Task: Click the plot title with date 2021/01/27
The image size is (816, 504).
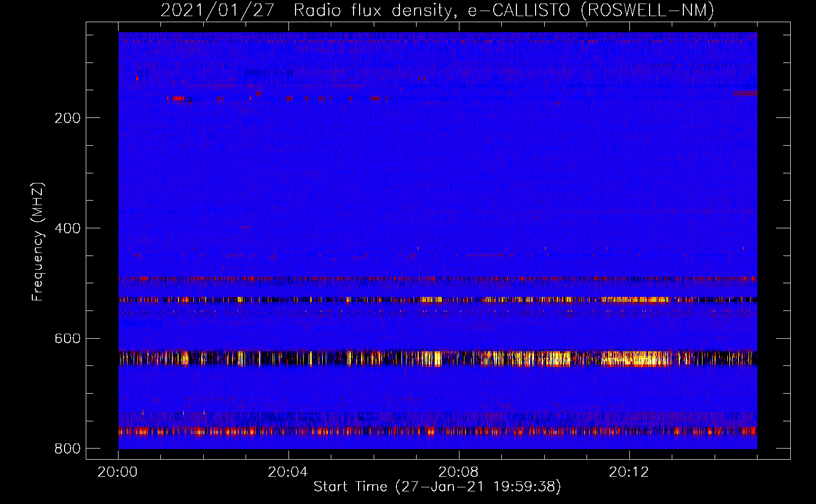Action: pos(437,10)
